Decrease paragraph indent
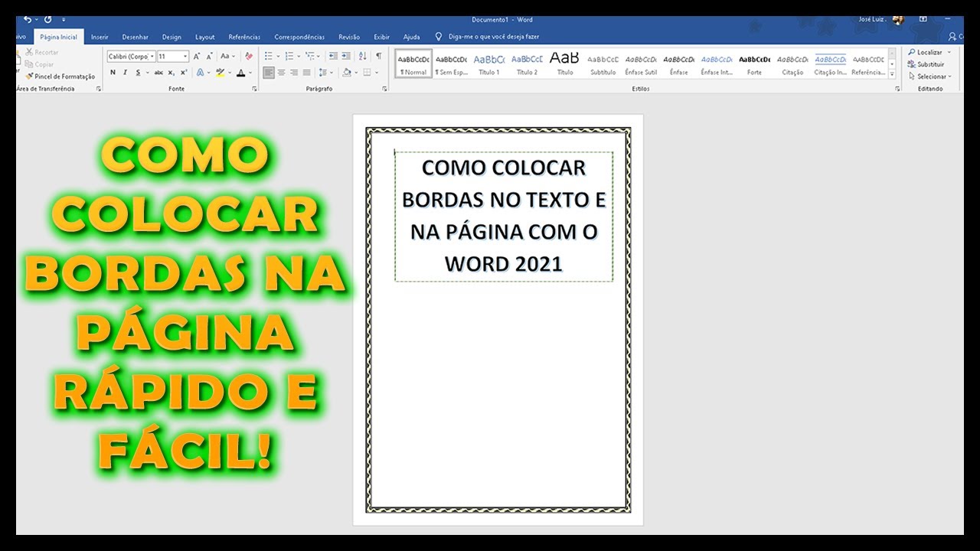 coord(333,56)
